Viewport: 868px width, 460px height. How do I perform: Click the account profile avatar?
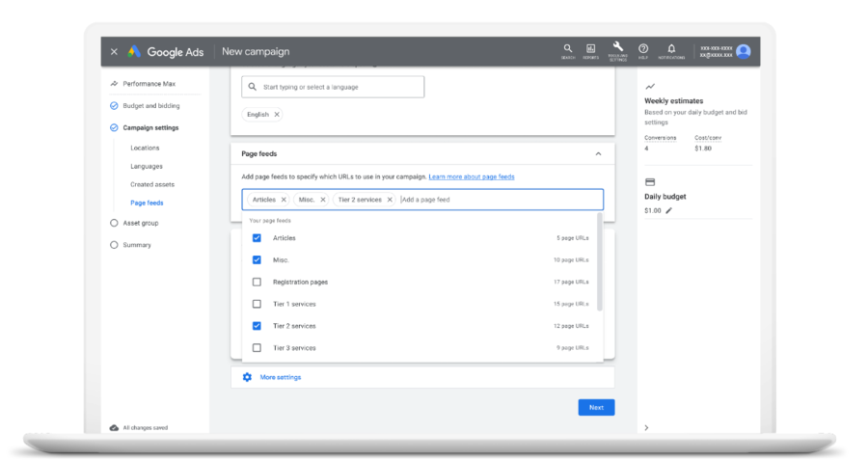click(x=744, y=51)
